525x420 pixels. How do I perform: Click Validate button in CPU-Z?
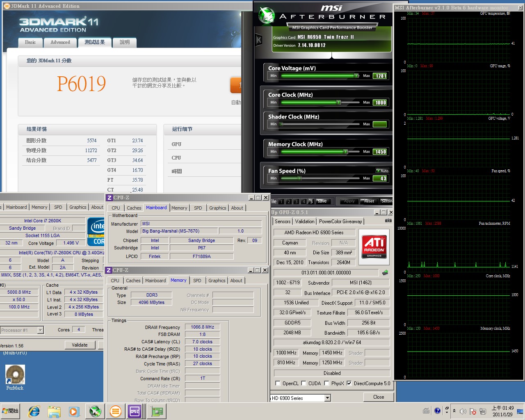click(80, 345)
